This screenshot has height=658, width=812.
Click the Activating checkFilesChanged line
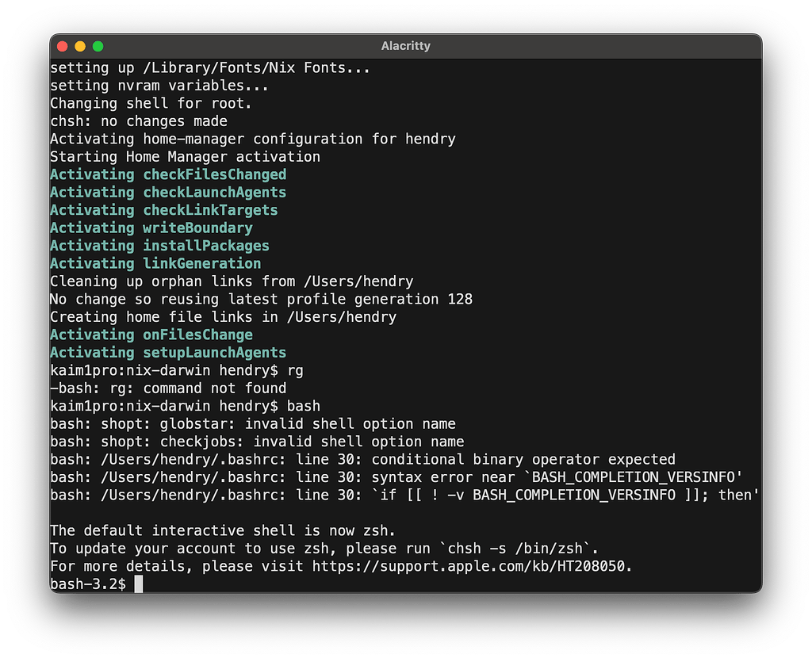[168, 174]
